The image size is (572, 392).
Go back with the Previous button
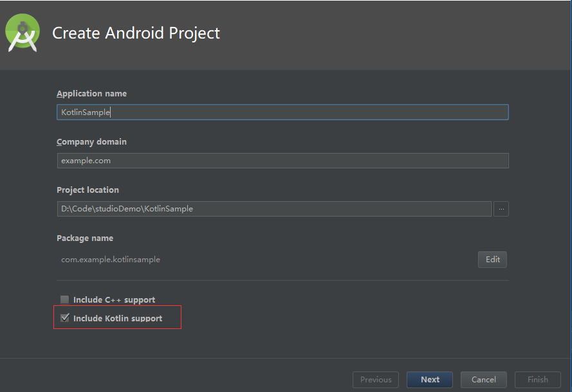(x=376, y=380)
